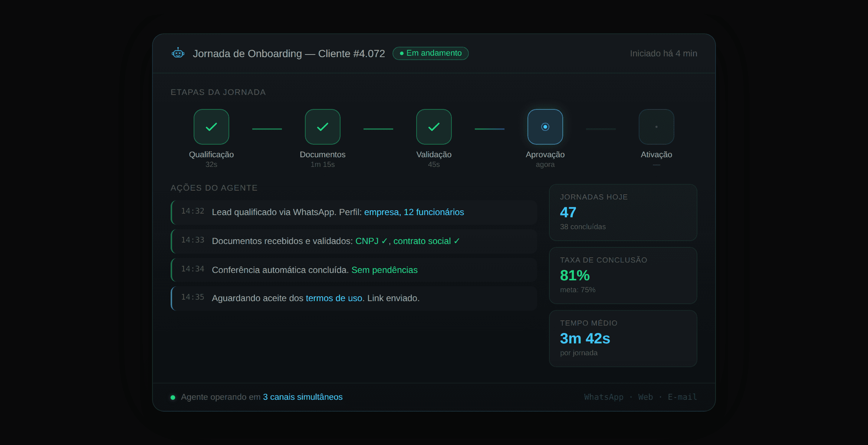Select the Documentos checkmark step icon

[322, 127]
